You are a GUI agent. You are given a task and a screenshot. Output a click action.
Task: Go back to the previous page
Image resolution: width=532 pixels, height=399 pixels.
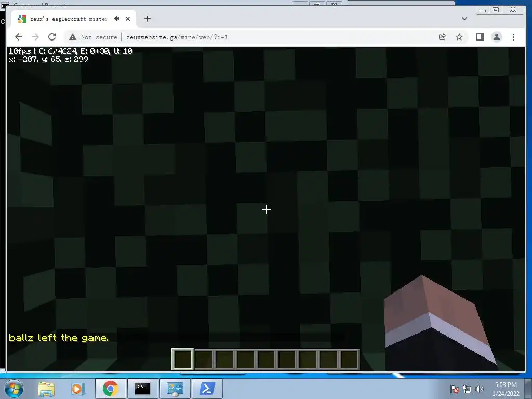(19, 37)
